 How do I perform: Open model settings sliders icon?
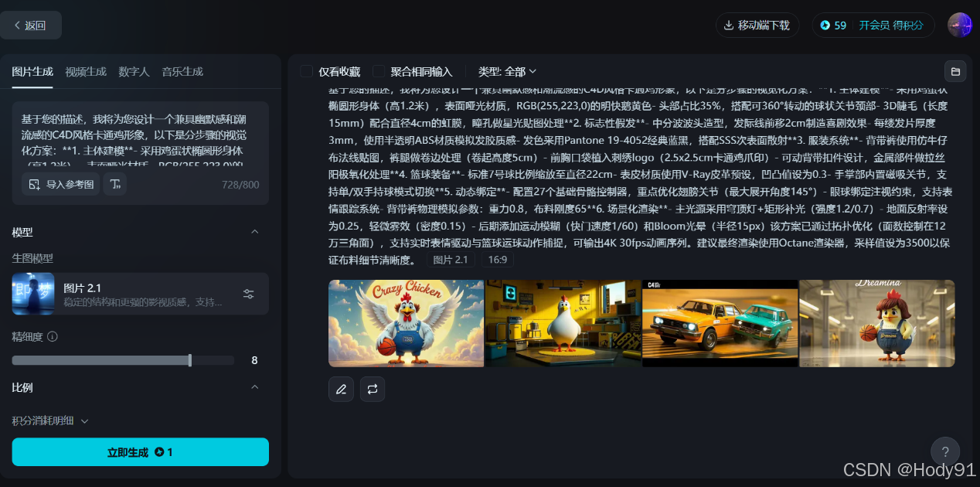pos(248,294)
